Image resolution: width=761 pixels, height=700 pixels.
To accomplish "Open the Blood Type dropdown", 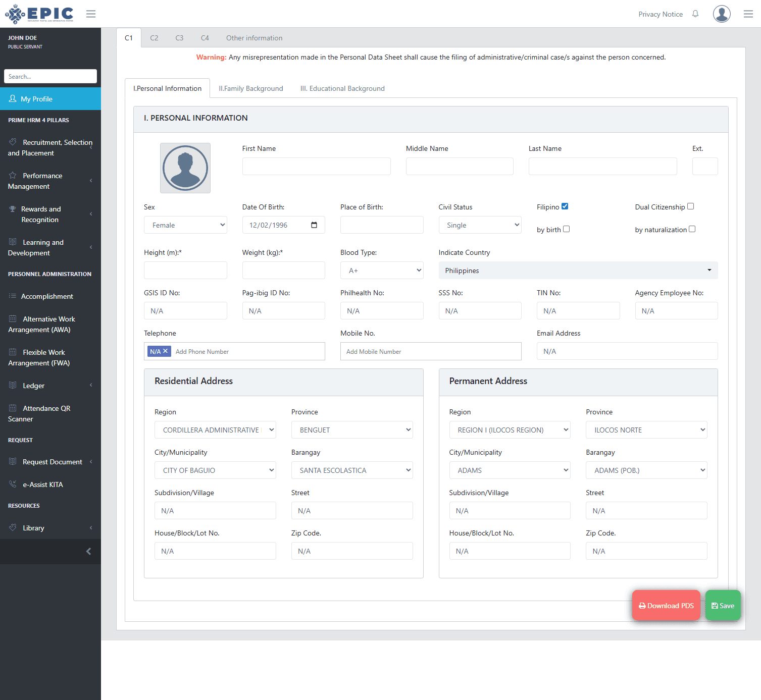I will (x=382, y=271).
